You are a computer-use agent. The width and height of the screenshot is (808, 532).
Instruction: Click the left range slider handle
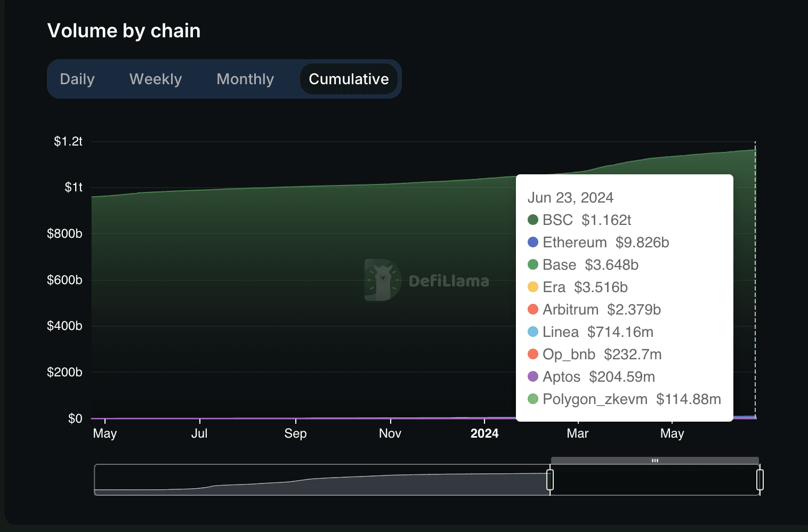point(550,480)
